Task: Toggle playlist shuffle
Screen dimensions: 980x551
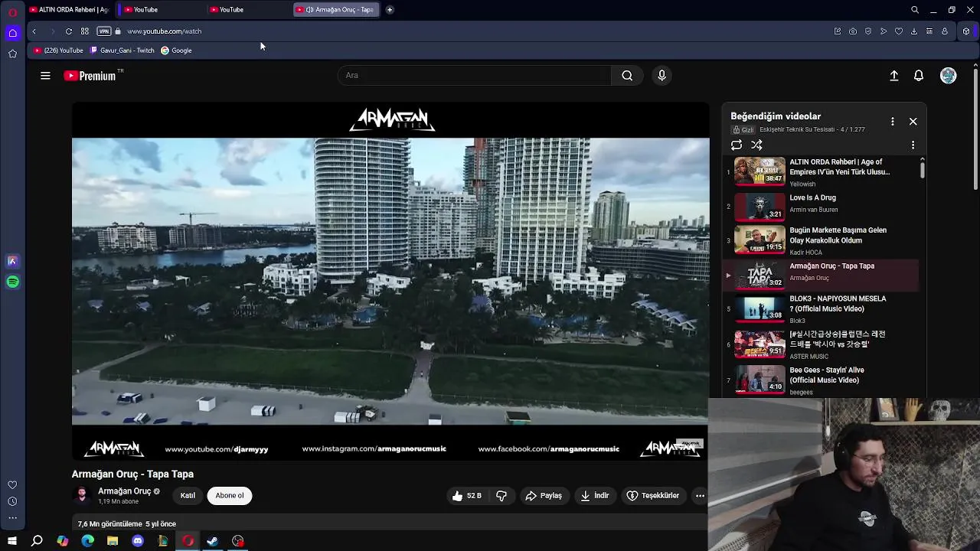Action: point(756,145)
